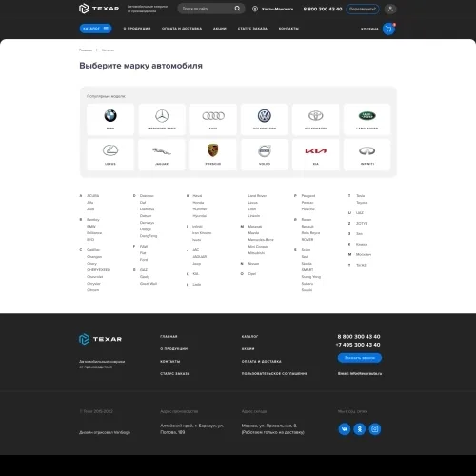The image size is (476, 476).
Task: Open Instagram social icon in footer
Action: [375, 429]
